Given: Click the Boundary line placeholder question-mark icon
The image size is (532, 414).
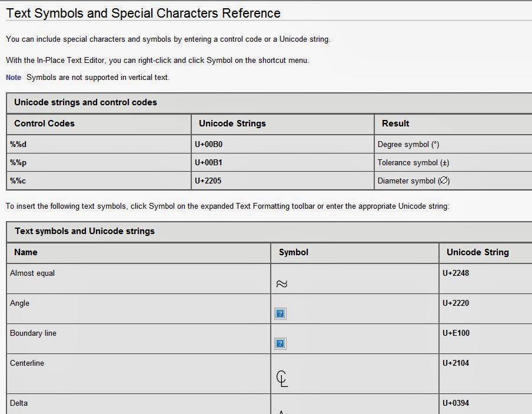Looking at the screenshot, I should click(x=280, y=343).
